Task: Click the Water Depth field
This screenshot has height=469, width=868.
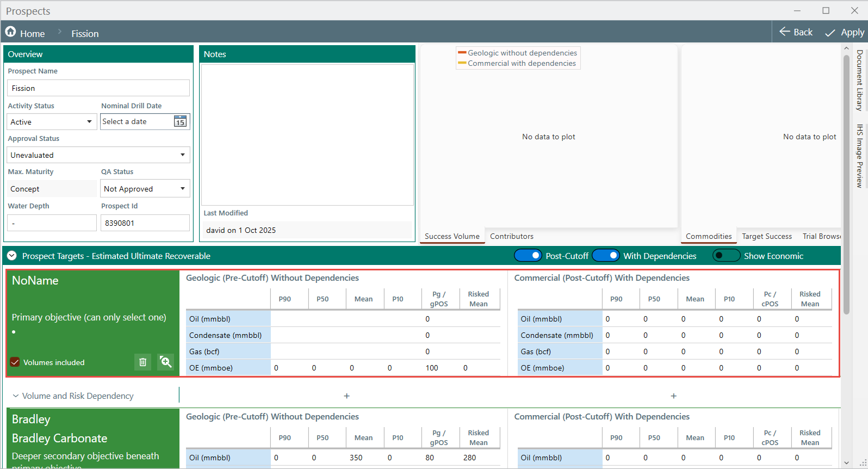Action: pos(52,223)
